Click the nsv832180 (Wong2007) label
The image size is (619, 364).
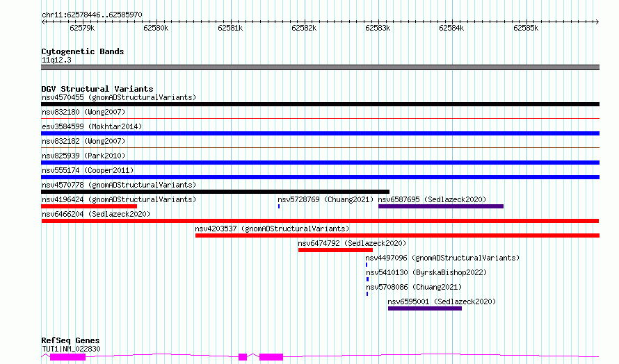tap(83, 112)
